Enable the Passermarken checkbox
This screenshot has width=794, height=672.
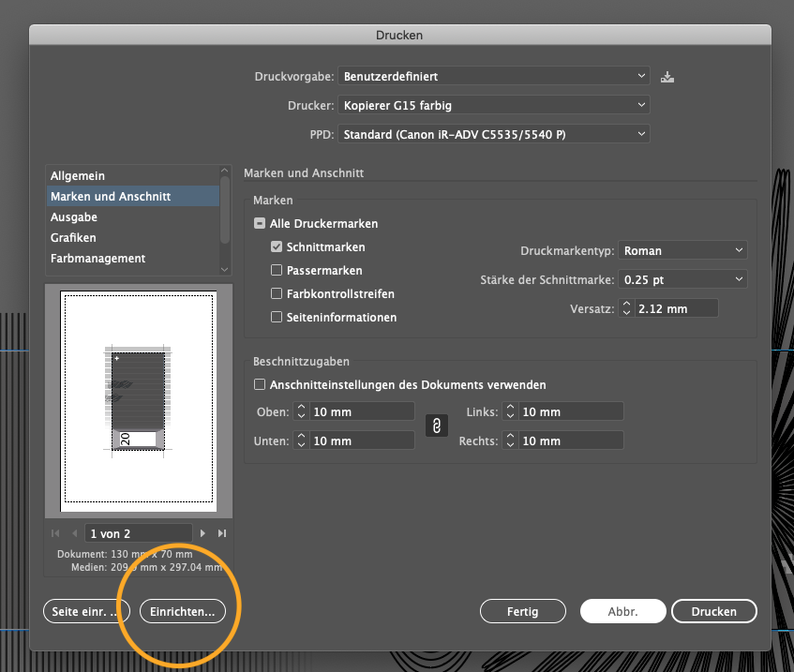pos(277,271)
